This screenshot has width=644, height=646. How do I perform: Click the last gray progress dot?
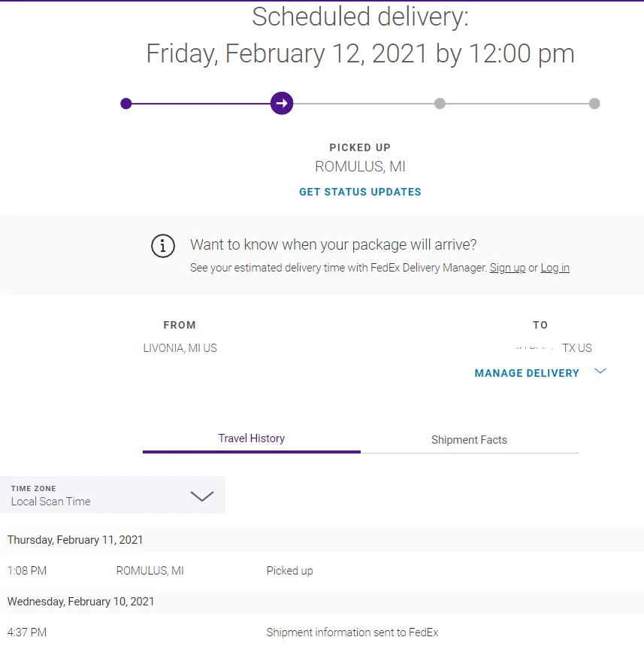click(x=594, y=104)
